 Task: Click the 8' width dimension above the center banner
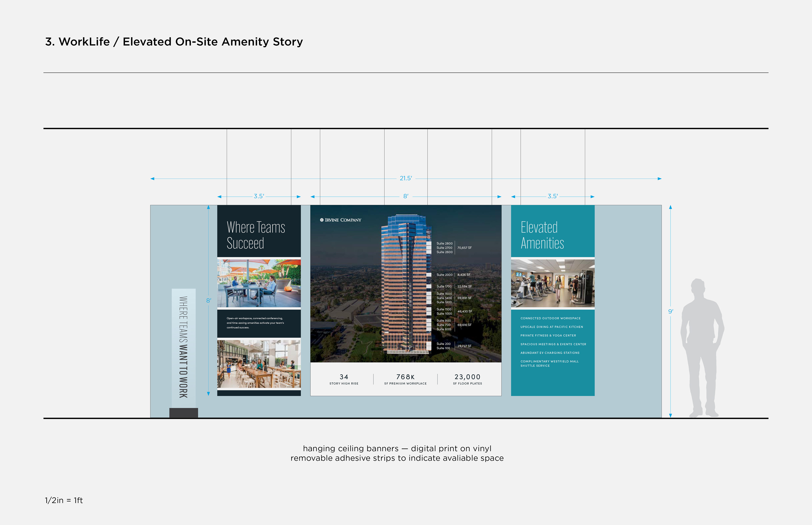click(406, 196)
